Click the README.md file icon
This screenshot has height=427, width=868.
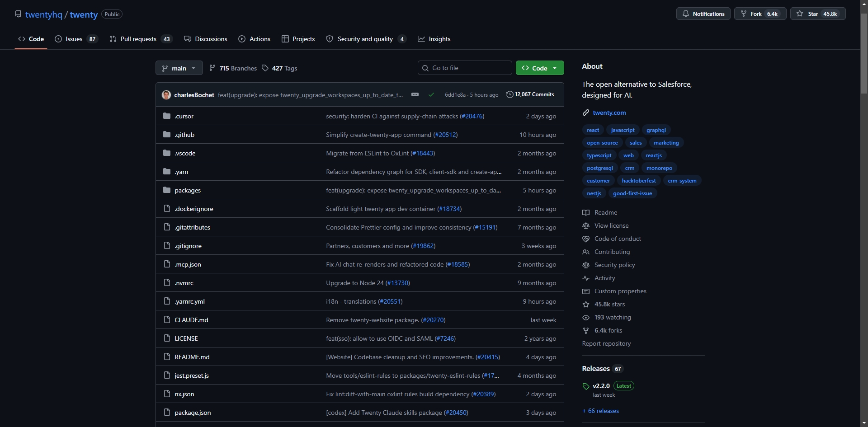coord(167,357)
